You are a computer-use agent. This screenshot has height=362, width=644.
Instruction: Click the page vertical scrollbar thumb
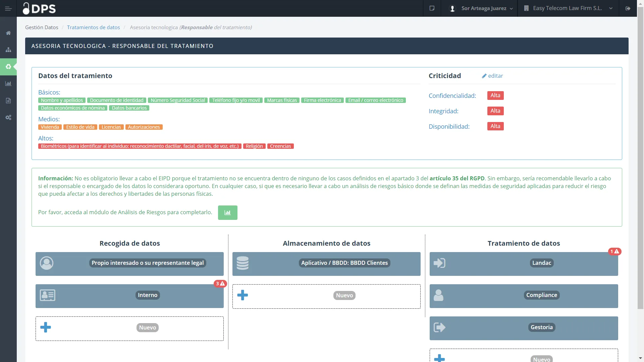tap(640, 158)
